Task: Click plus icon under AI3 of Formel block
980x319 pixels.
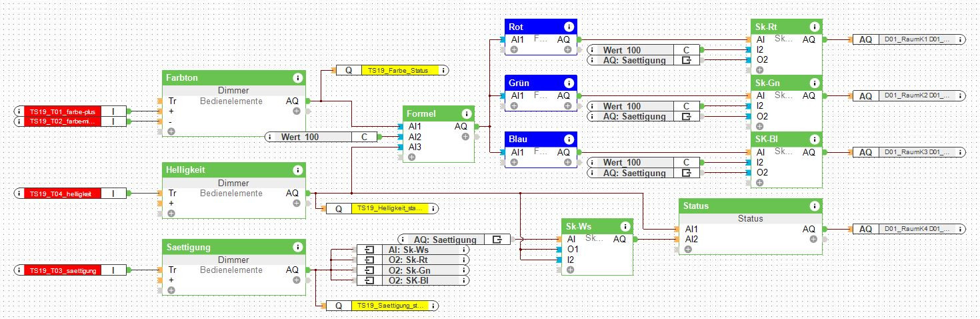Action: pyautogui.click(x=411, y=157)
